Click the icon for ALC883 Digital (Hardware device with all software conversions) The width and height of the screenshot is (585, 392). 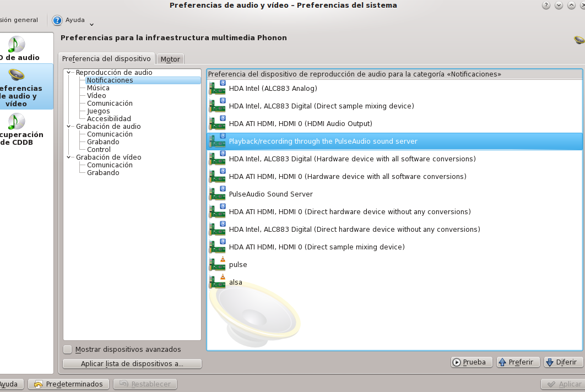coord(217,159)
